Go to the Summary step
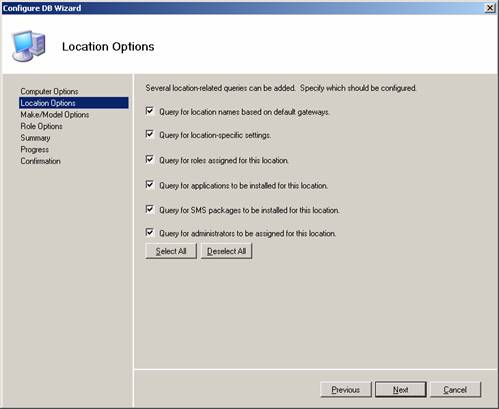 pyautogui.click(x=35, y=138)
